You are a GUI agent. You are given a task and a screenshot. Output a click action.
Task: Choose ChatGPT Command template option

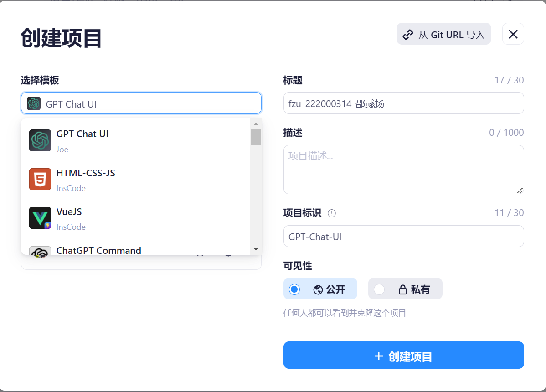[136, 248]
